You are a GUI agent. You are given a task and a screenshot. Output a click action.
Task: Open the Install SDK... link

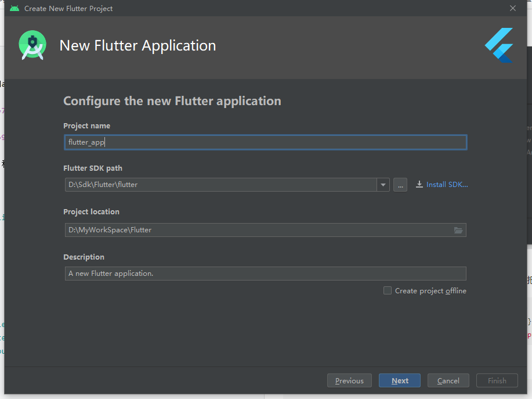click(x=447, y=185)
